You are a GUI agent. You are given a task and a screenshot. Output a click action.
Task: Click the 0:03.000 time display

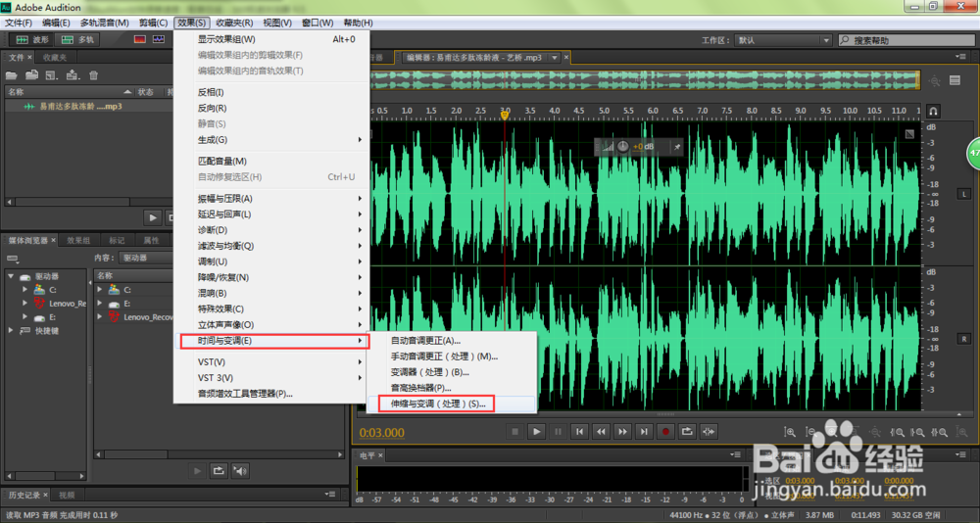pos(382,432)
